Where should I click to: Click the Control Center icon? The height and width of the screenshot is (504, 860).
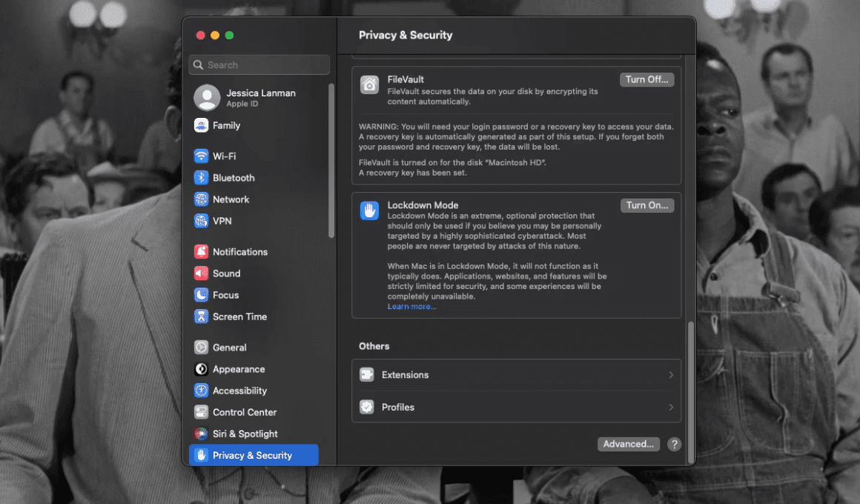point(202,412)
